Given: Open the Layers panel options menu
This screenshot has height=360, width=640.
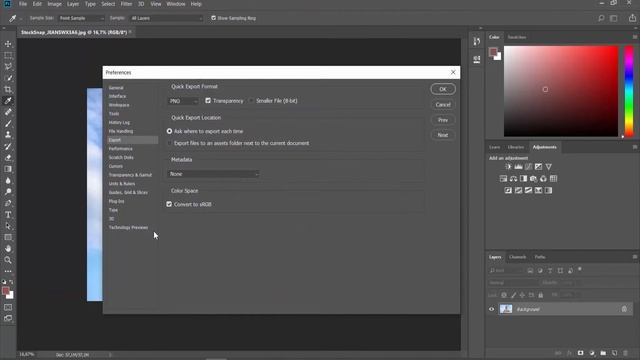Looking at the screenshot, I should 635,257.
